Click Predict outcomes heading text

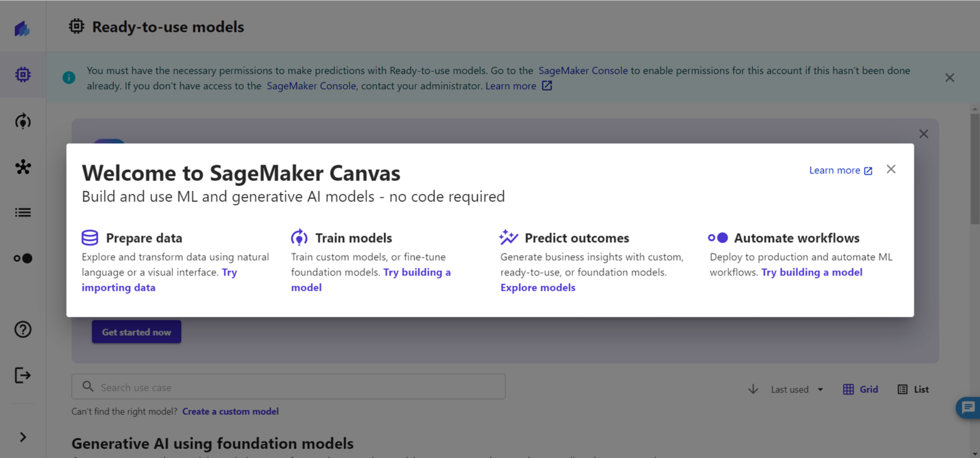click(577, 238)
